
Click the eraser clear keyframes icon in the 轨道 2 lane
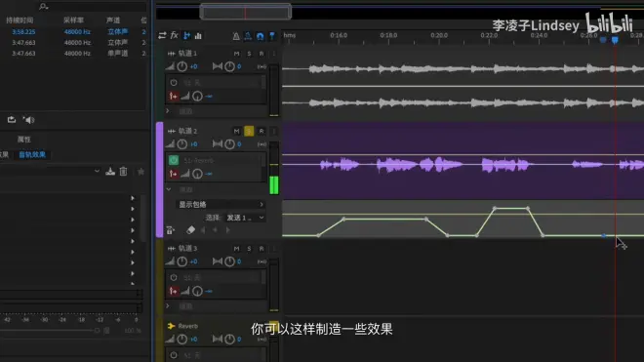click(x=190, y=230)
